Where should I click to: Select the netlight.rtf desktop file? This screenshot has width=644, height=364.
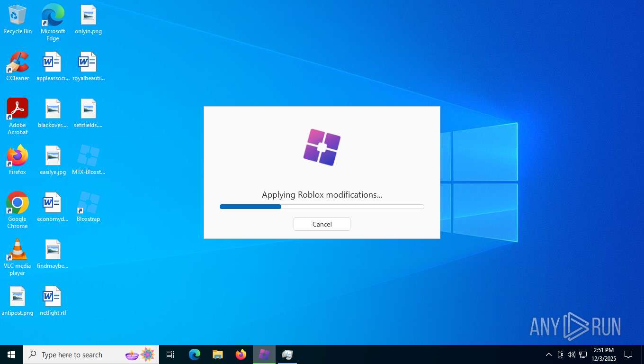pyautogui.click(x=53, y=301)
